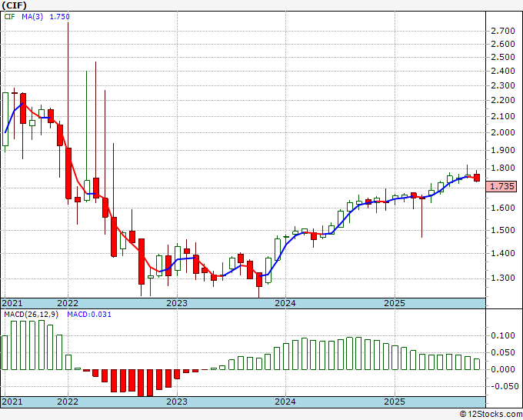Select 2022 on price chart timeline
523x420 pixels.
tap(68, 303)
